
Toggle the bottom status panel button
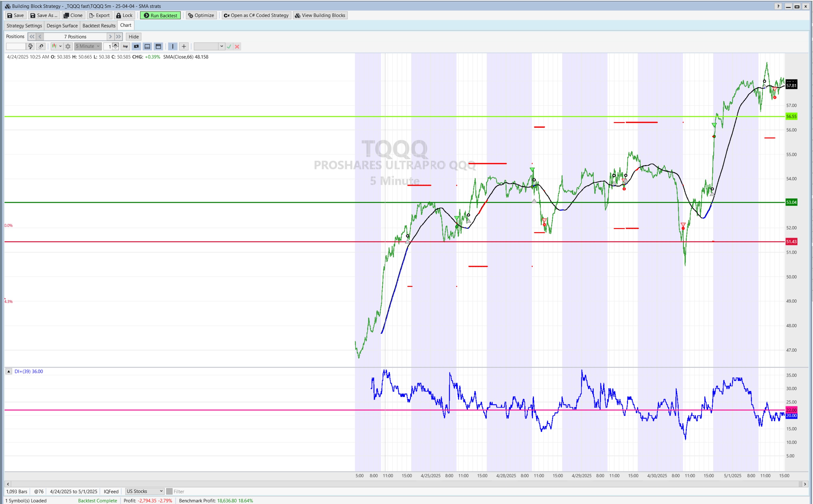[x=147, y=46]
